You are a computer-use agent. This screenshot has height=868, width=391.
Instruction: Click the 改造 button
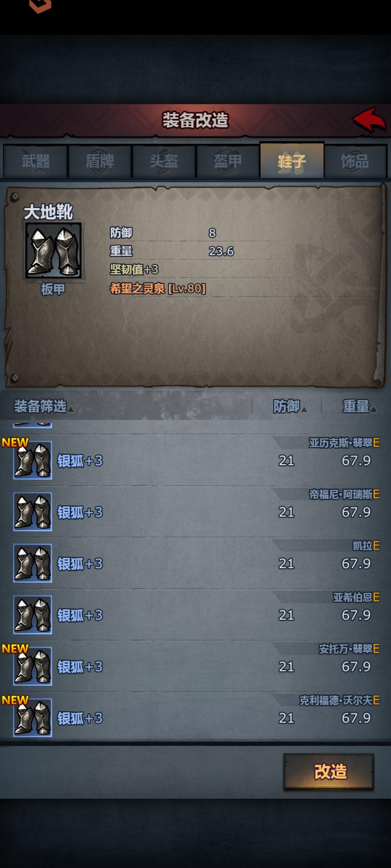[329, 771]
